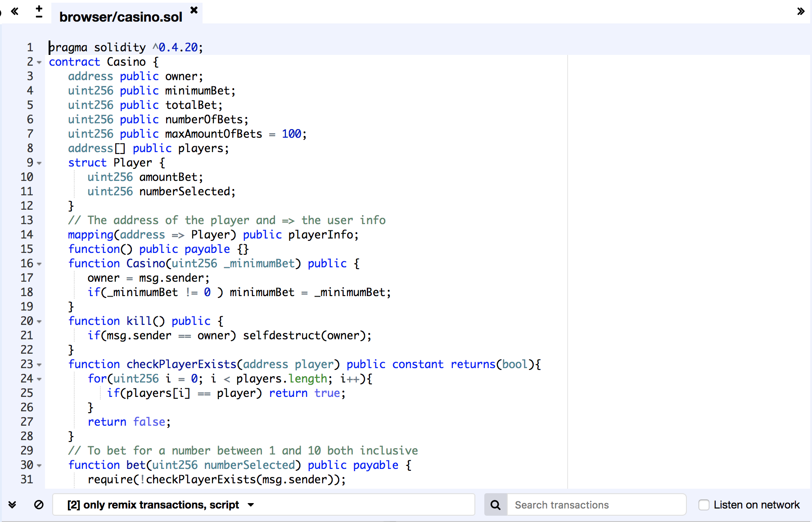Click 'if(players[i] == player) return true;'

[x=226, y=393]
